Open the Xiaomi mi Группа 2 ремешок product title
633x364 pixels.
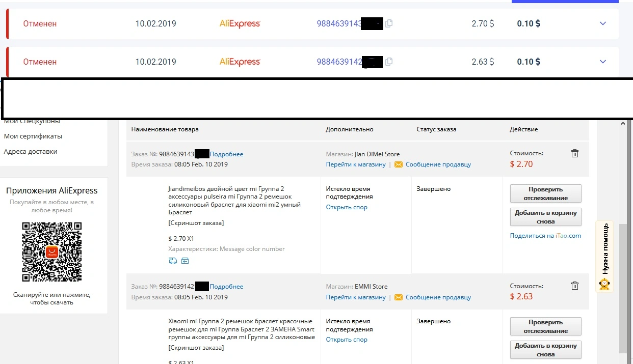(241, 329)
